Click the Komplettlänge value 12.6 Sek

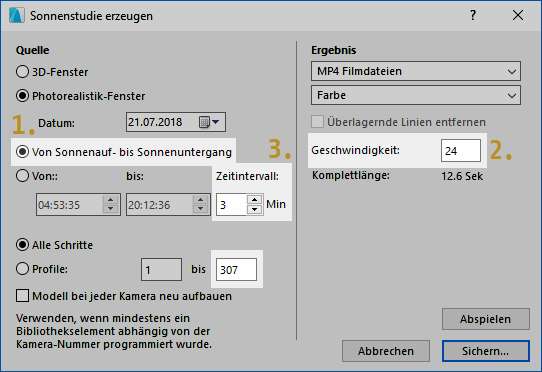click(x=462, y=176)
